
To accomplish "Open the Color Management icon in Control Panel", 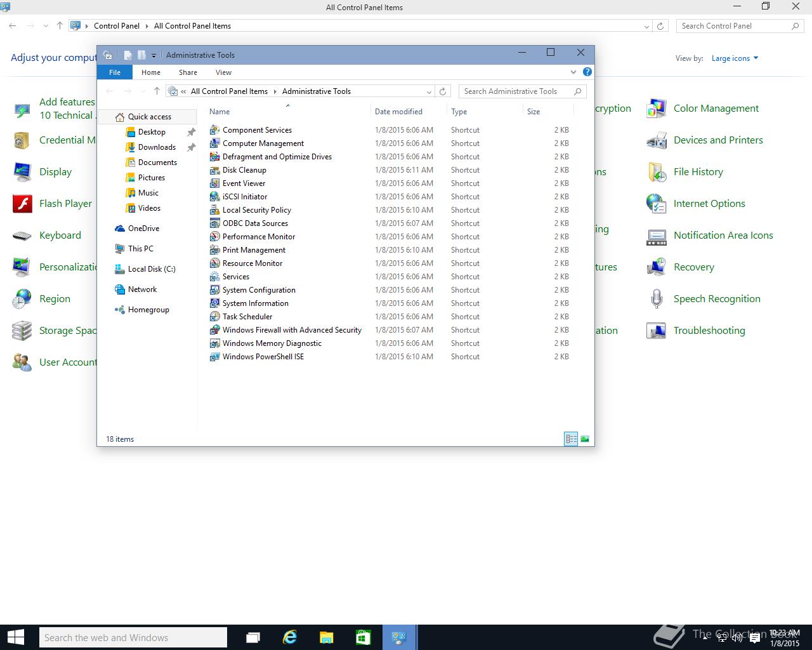I will click(656, 109).
